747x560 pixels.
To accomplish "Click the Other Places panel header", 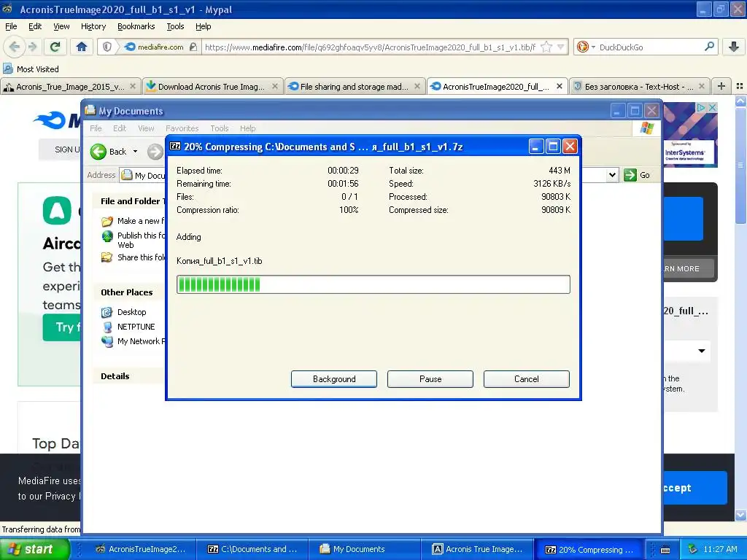I will click(129, 292).
